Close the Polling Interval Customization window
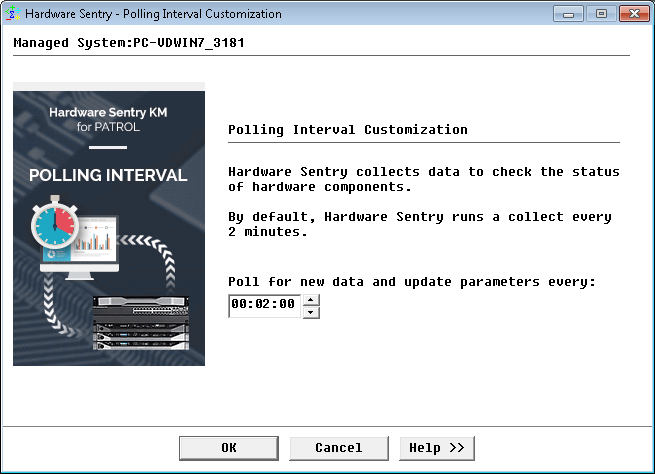The image size is (655, 474). (634, 14)
